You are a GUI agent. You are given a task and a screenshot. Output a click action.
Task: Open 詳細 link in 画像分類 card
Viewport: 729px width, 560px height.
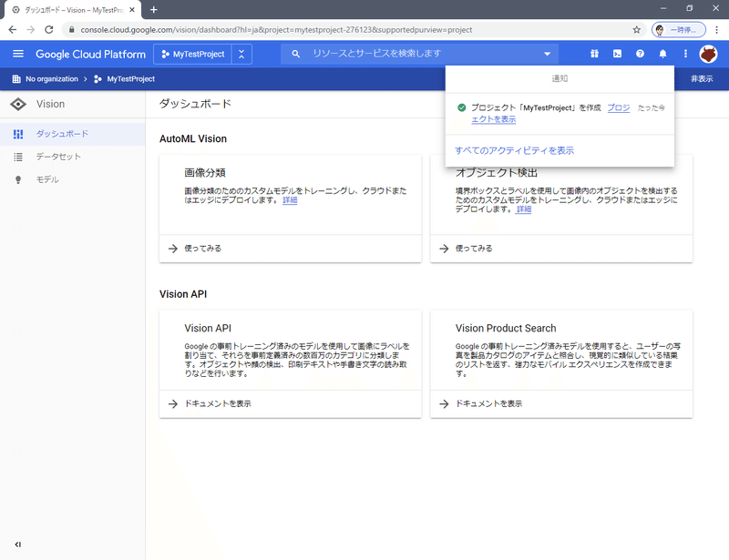pos(290,200)
